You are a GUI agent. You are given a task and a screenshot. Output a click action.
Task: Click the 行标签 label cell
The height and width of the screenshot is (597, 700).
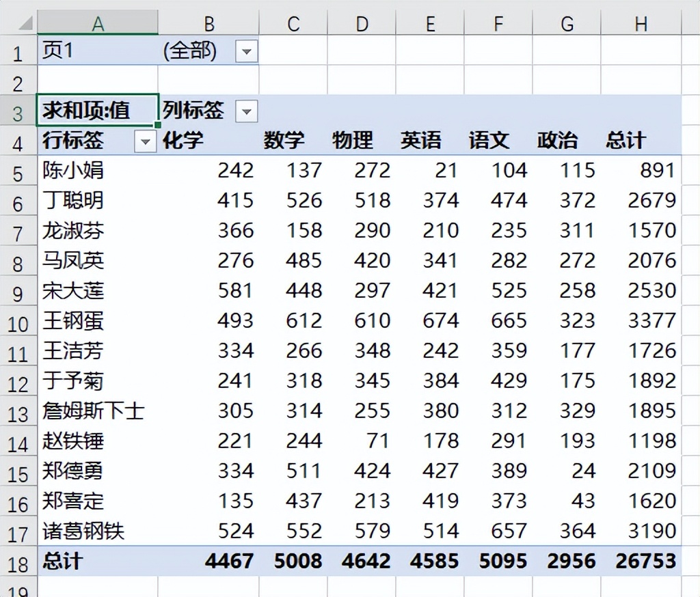[73, 141]
